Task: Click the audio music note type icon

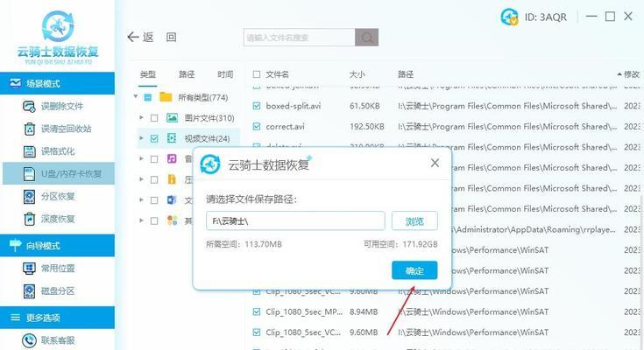Action: click(x=172, y=158)
